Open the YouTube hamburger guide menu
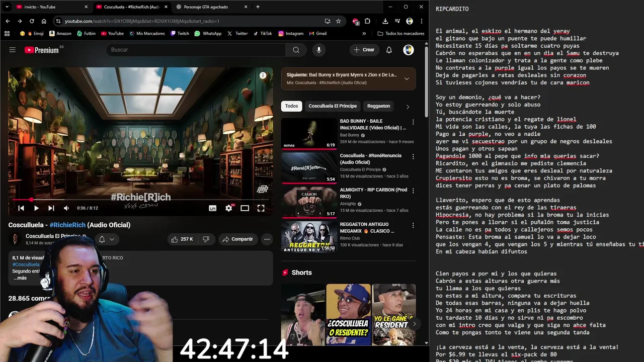Image resolution: width=644 pixels, height=362 pixels. 13,50
